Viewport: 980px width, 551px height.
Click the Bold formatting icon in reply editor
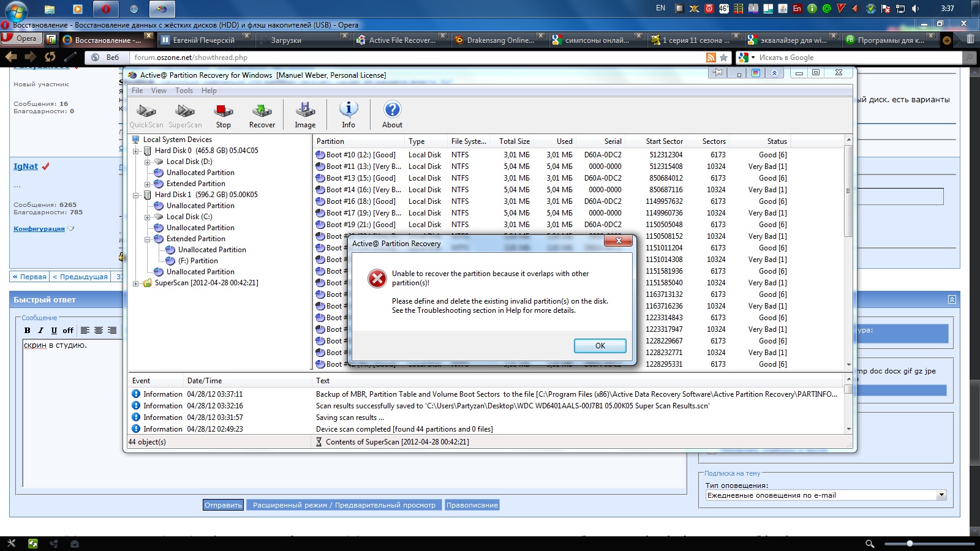click(x=27, y=330)
